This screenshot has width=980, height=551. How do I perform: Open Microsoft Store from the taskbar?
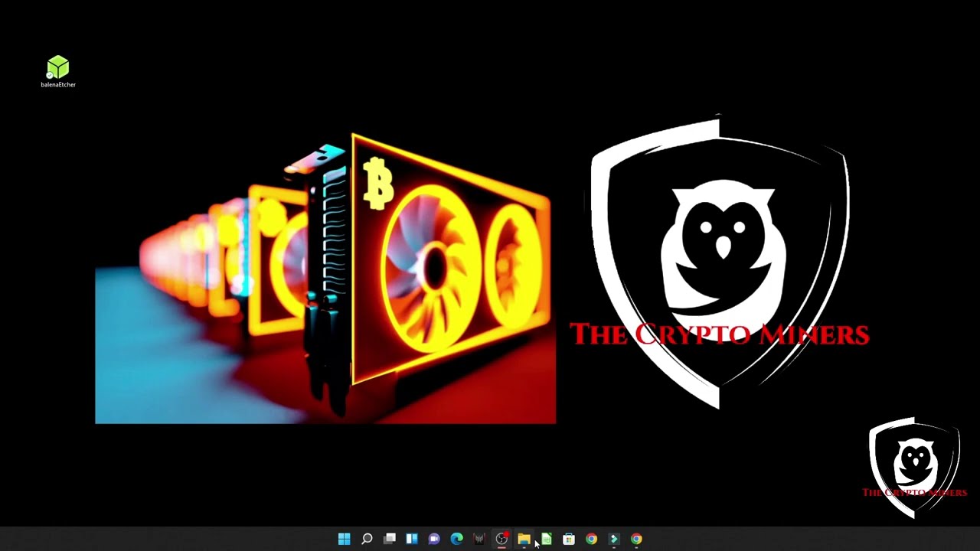pyautogui.click(x=569, y=539)
